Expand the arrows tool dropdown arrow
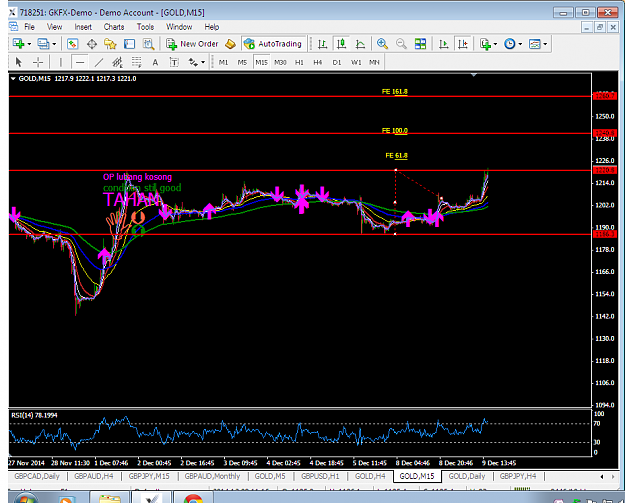Viewport: 625px width, 503px height. coord(203,62)
